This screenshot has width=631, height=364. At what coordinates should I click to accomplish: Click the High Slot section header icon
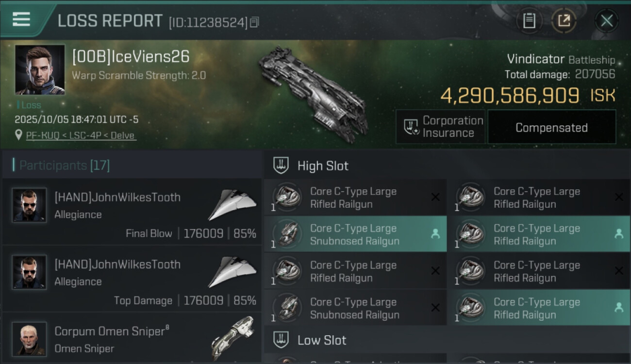point(281,165)
